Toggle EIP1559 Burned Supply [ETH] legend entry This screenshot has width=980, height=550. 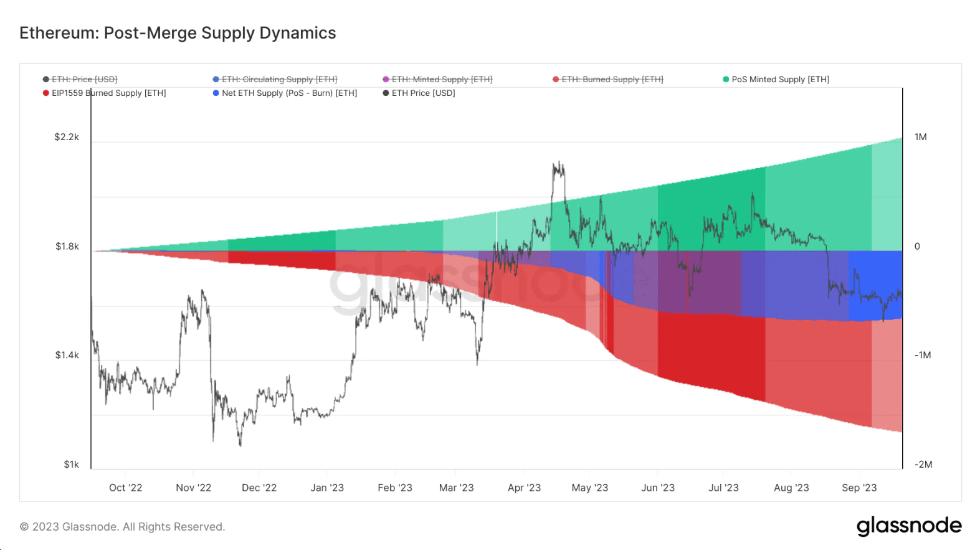(x=104, y=93)
